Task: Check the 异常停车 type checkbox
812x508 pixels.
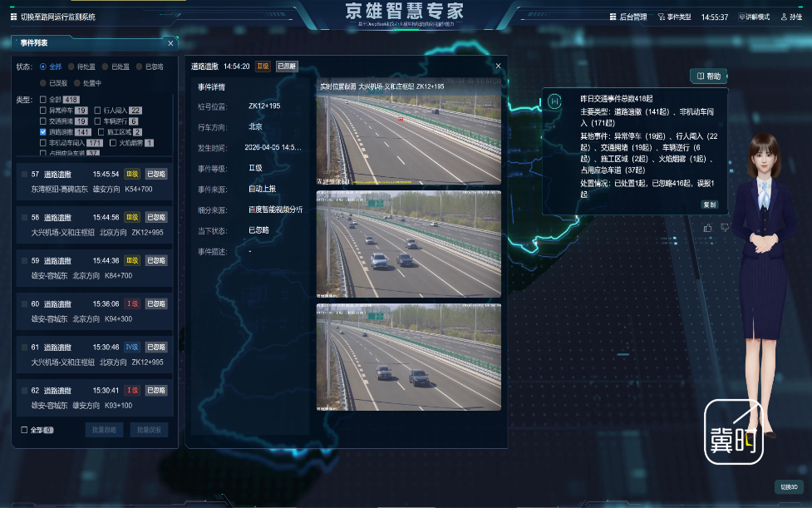Action: coord(43,110)
